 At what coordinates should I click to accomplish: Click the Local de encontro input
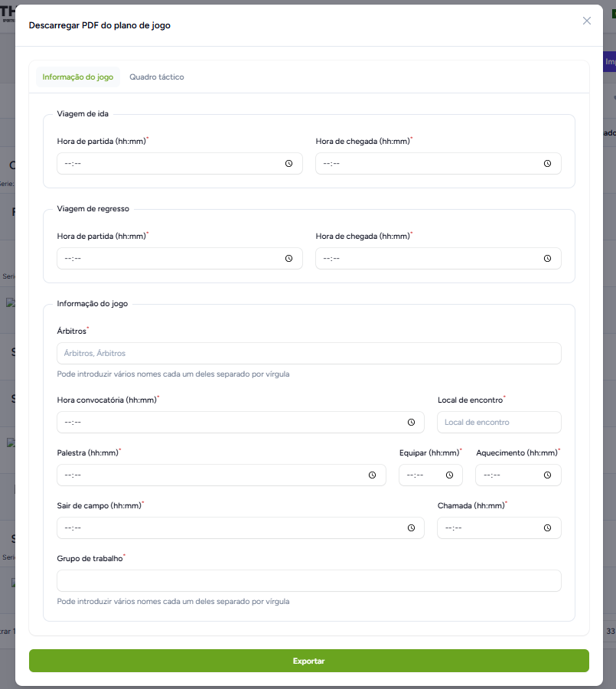click(x=499, y=423)
